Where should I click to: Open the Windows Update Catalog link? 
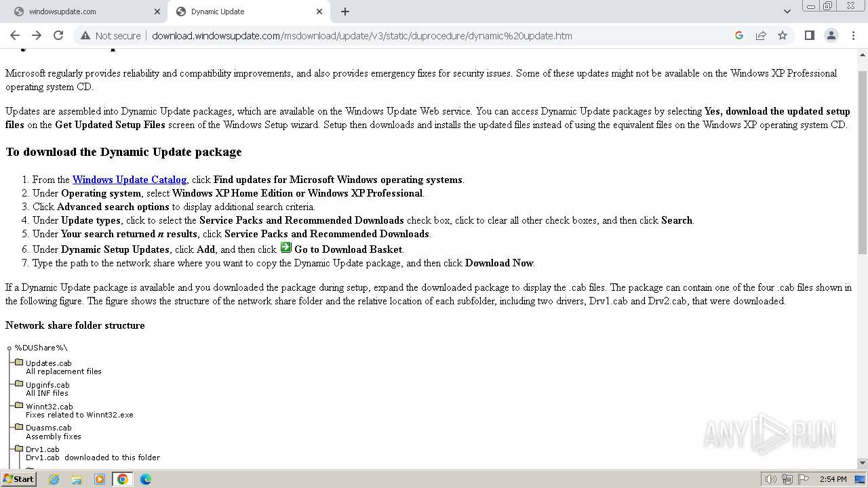130,180
